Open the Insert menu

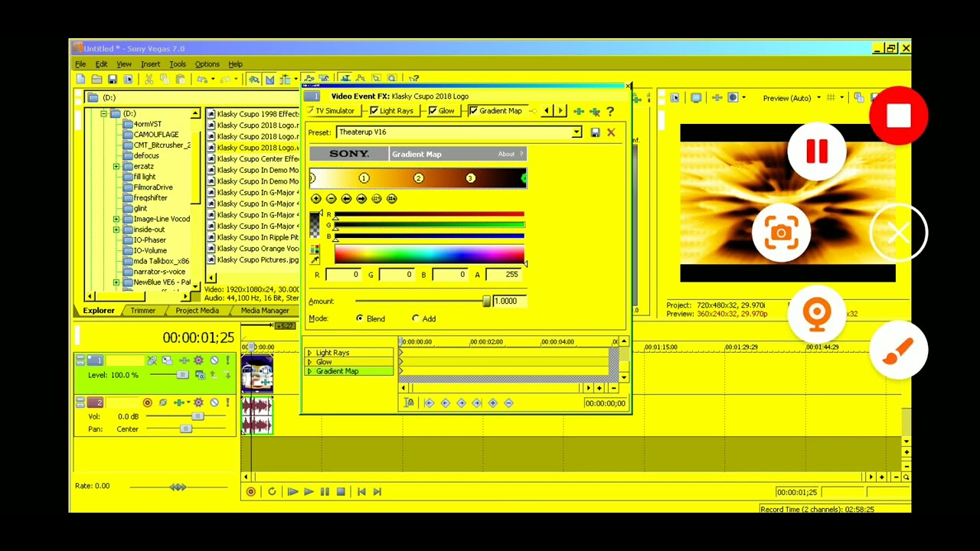pos(150,64)
